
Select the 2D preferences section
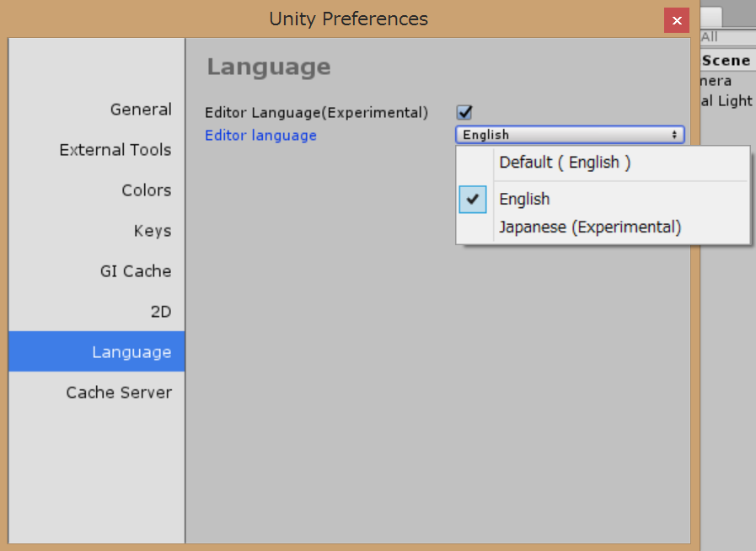(97, 312)
